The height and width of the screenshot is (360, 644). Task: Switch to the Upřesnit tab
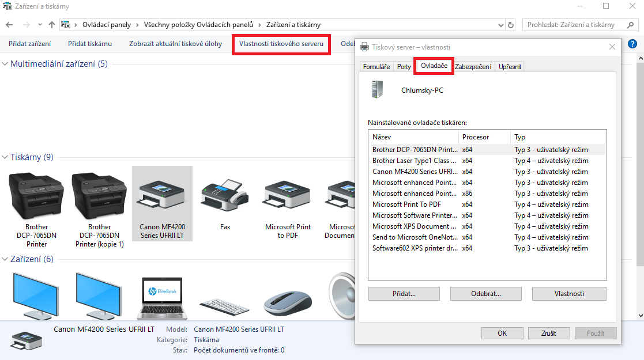click(510, 66)
